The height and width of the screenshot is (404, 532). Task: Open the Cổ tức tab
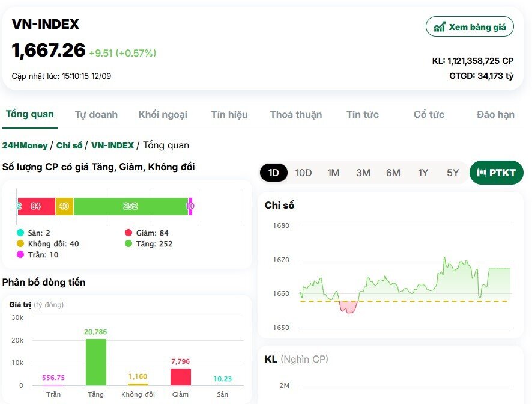428,114
